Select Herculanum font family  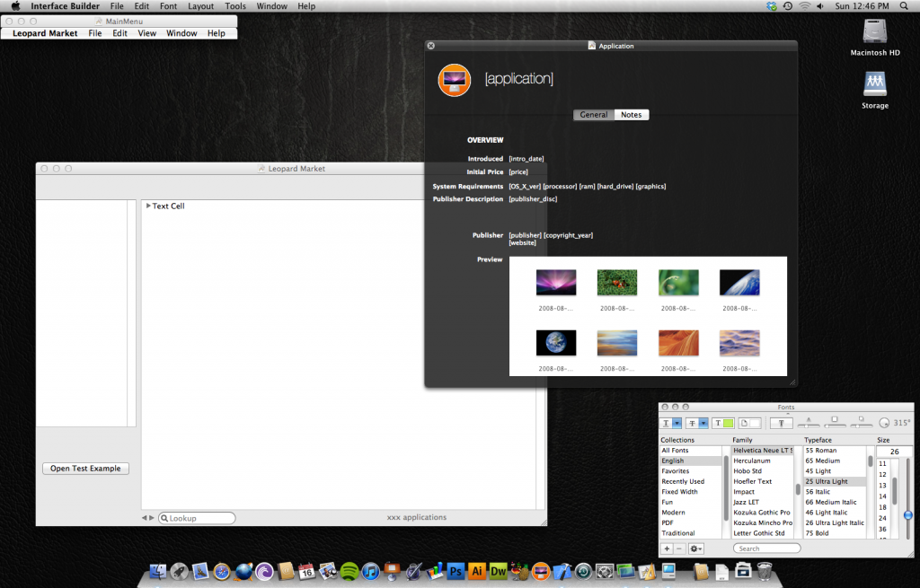point(762,461)
